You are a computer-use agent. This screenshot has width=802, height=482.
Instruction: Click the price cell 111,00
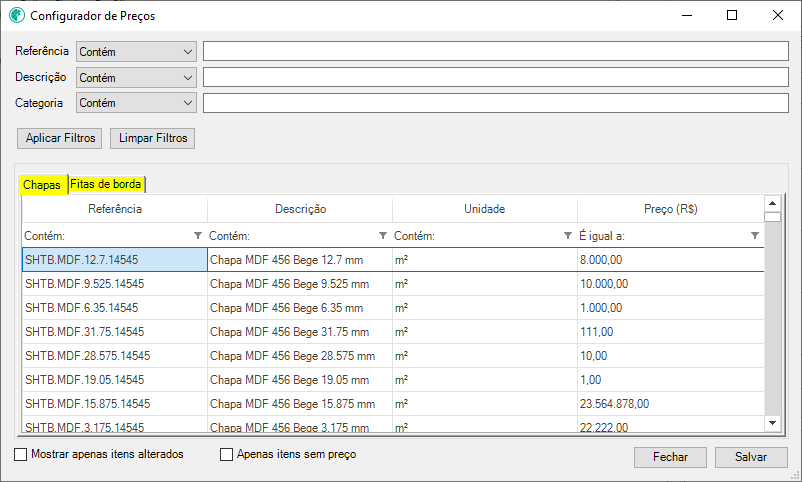[x=671, y=332]
